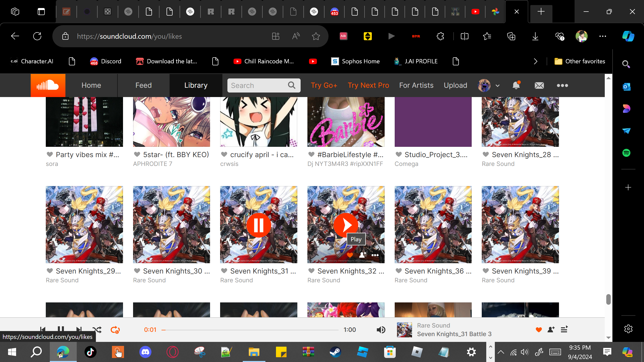Expand the favorites bar overflow chevron

pos(536,61)
